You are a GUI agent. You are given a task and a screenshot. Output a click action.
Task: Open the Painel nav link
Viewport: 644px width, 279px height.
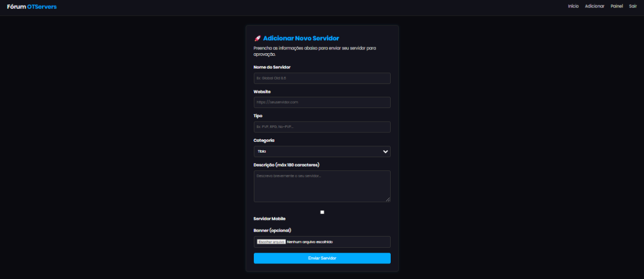point(617,6)
